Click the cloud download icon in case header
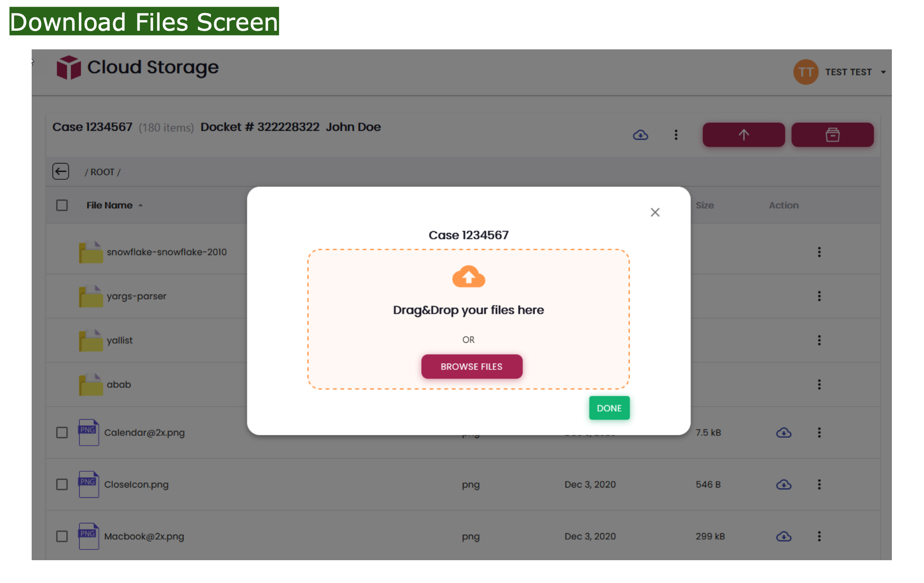Screen dimensions: 924x583 (x=640, y=135)
